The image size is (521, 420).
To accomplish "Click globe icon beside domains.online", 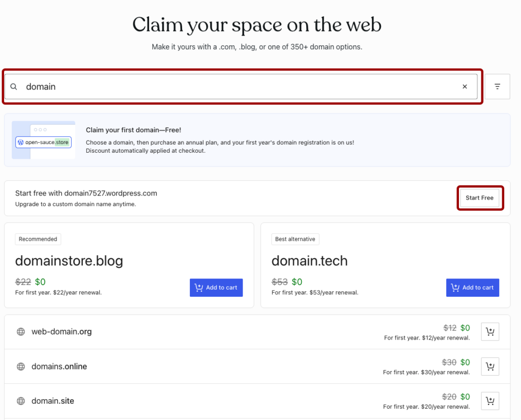I will tap(21, 367).
